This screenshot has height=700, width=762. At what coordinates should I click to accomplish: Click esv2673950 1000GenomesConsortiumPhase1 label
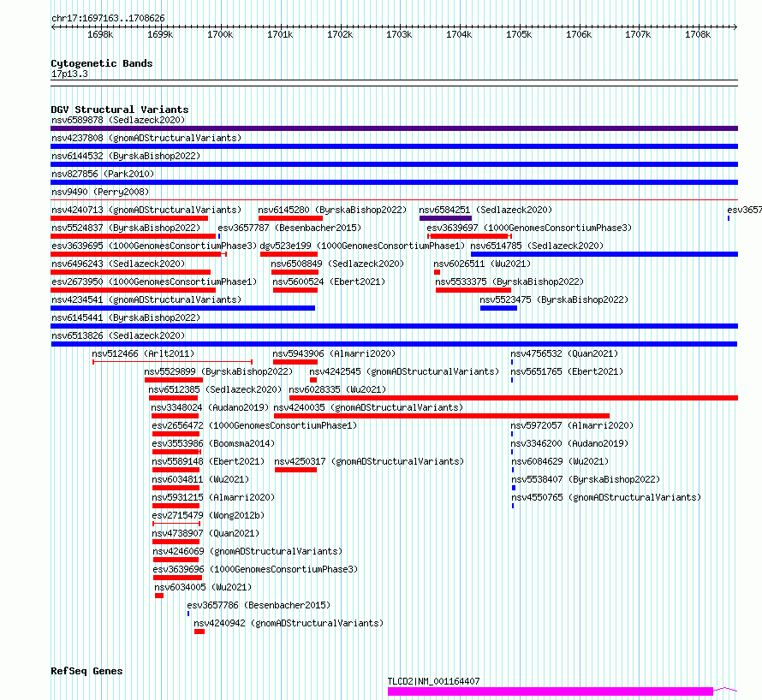(154, 282)
